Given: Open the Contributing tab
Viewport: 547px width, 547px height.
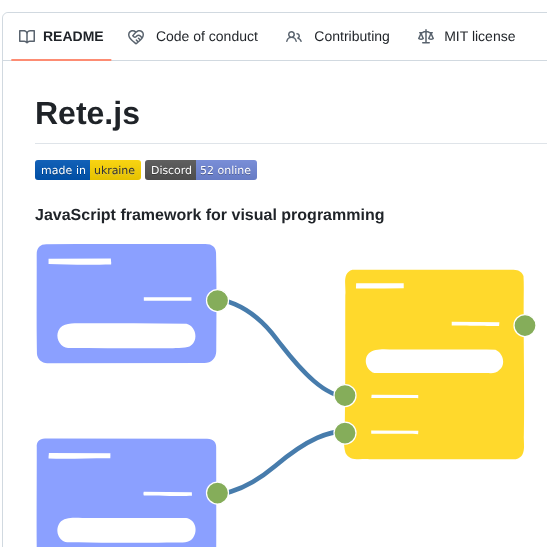Looking at the screenshot, I should (338, 37).
